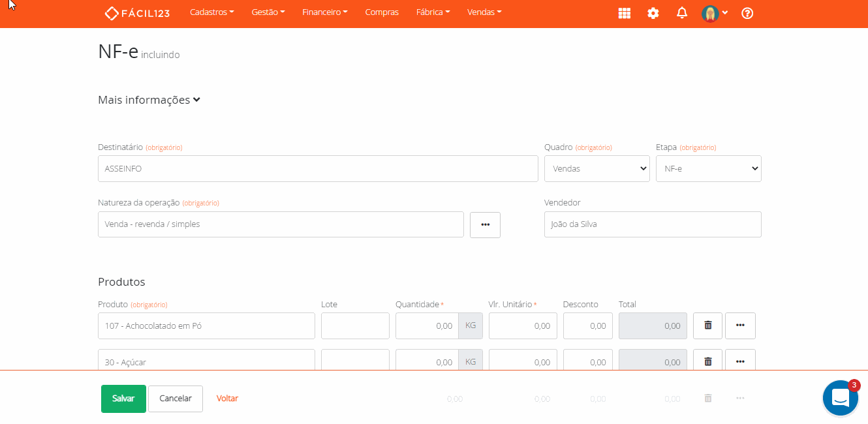Viewport: 868px width, 424px height.
Task: Open more options for Achocolatado em Pó row
Action: [740, 326]
